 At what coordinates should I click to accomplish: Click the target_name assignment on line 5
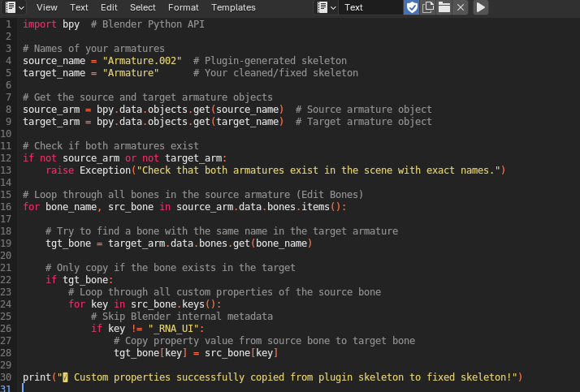click(x=91, y=73)
